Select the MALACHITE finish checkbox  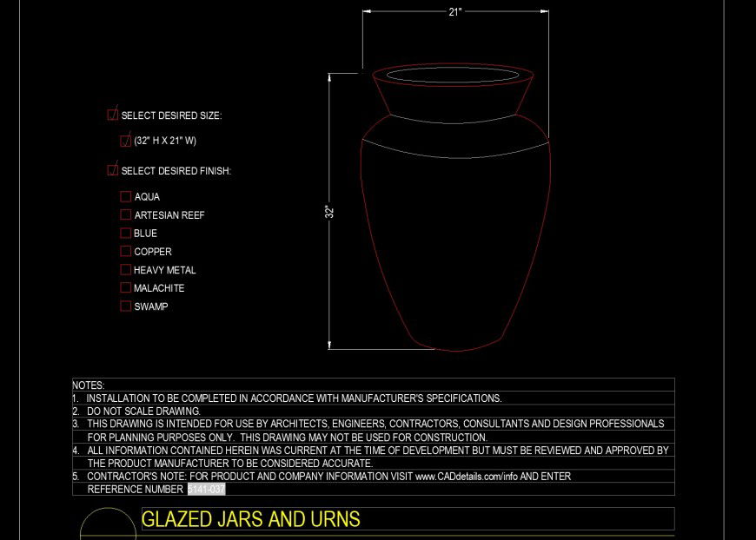(125, 287)
